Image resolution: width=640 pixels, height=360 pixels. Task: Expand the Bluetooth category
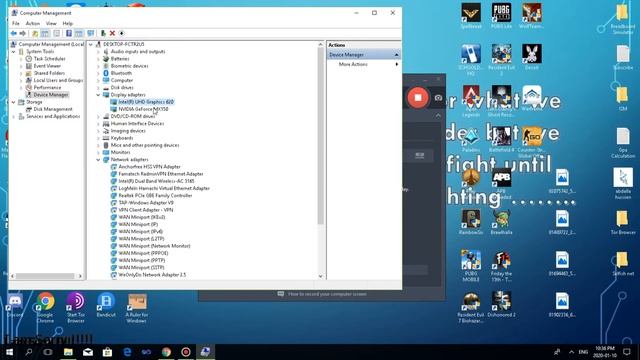[98, 73]
